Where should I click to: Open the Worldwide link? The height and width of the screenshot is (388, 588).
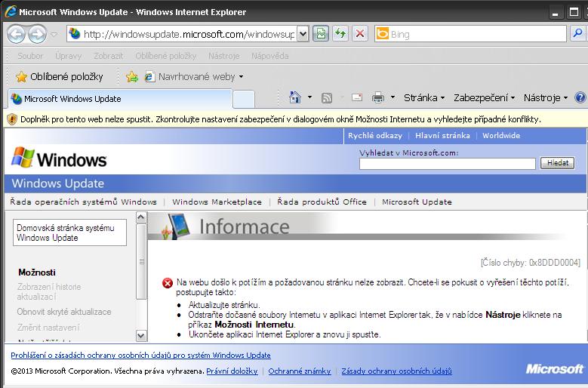501,136
